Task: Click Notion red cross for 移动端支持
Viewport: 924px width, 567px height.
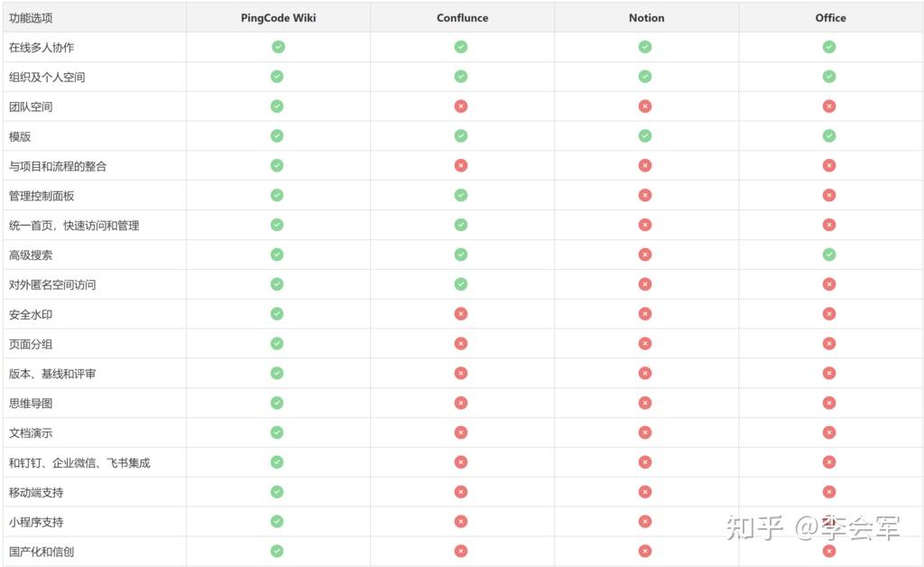Action: (645, 492)
